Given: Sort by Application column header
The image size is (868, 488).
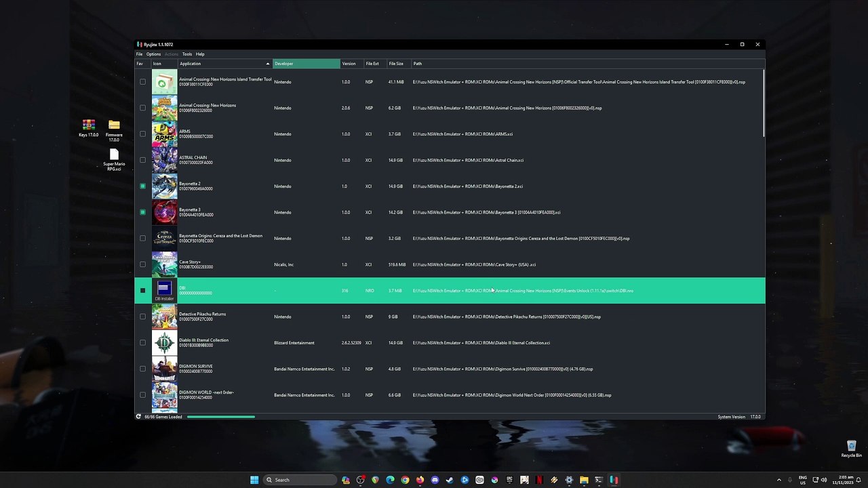Looking at the screenshot, I should [x=224, y=64].
